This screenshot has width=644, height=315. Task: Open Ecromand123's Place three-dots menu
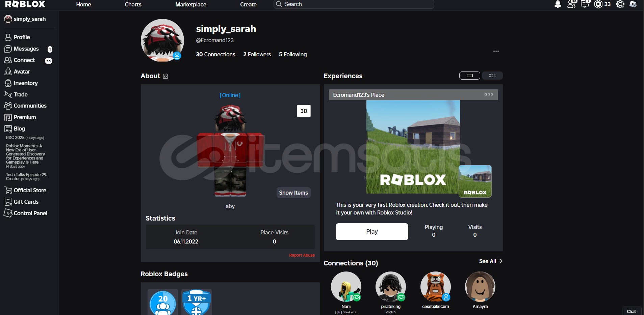[489, 94]
